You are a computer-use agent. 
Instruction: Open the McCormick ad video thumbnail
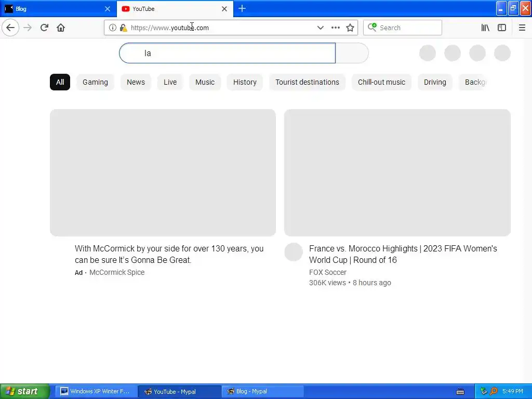pos(163,172)
